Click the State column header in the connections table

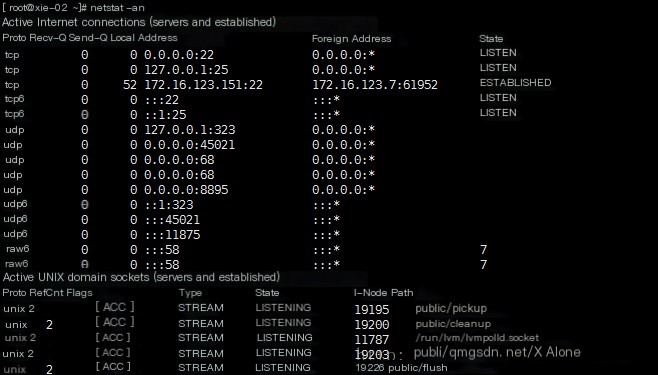tap(491, 39)
